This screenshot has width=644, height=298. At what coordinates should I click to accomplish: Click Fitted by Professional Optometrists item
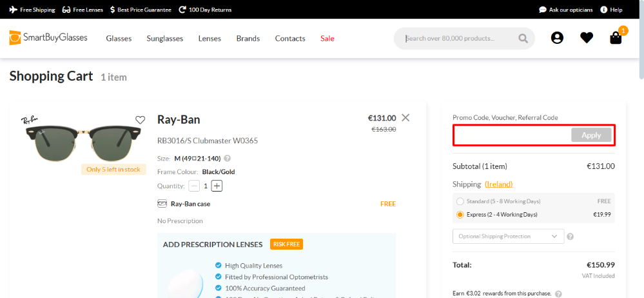(x=271, y=277)
